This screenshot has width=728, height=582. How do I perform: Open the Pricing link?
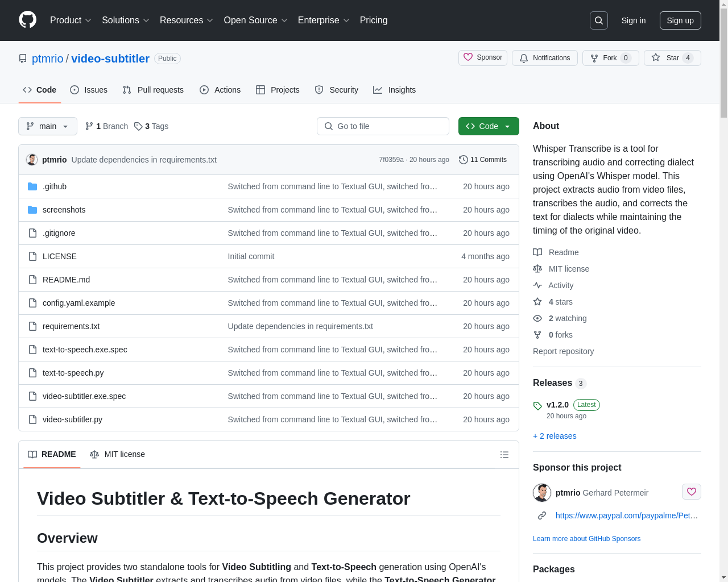[x=374, y=20]
